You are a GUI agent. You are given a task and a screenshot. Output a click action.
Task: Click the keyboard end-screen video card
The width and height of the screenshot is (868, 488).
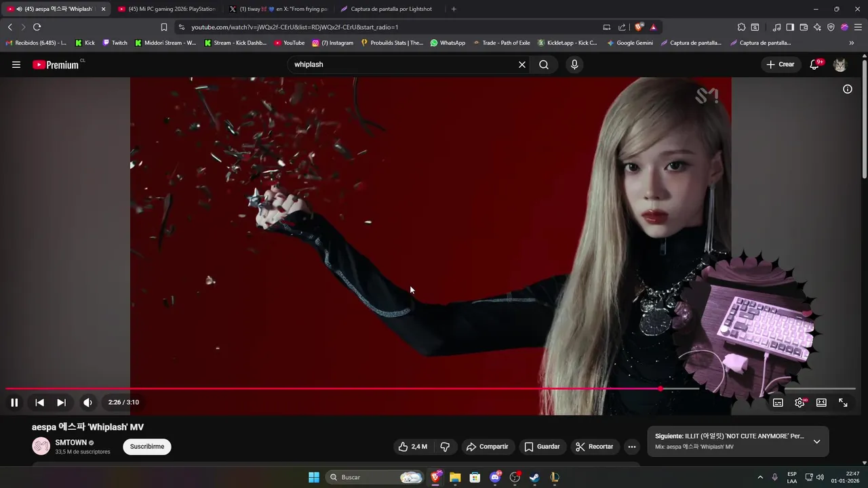coord(749,326)
